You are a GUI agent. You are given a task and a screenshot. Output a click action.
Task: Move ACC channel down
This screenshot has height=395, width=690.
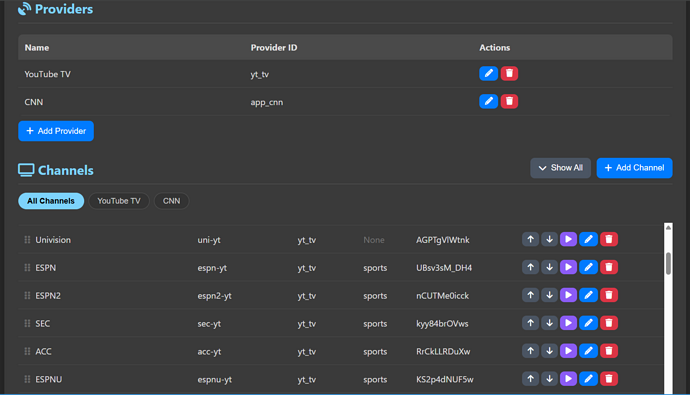point(549,351)
